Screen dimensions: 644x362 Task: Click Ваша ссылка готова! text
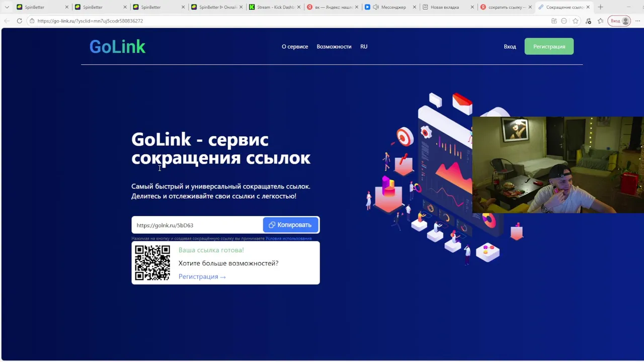(x=211, y=250)
